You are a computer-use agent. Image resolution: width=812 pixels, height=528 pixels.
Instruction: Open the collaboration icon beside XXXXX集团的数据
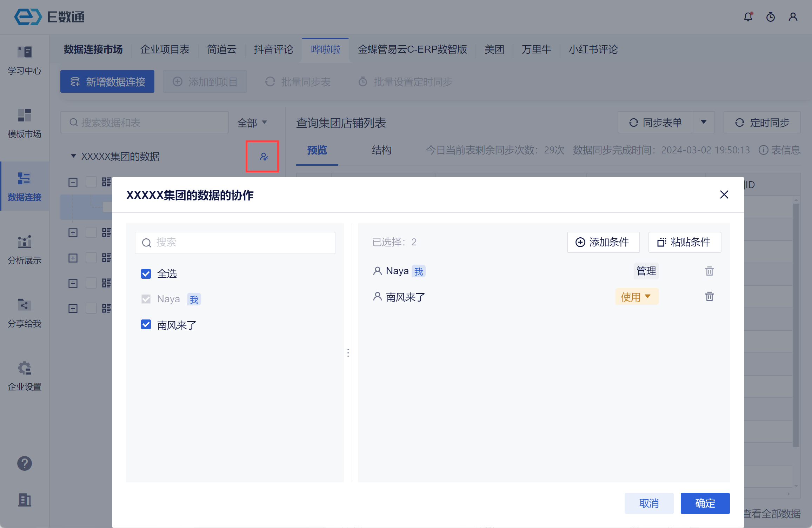click(x=264, y=157)
